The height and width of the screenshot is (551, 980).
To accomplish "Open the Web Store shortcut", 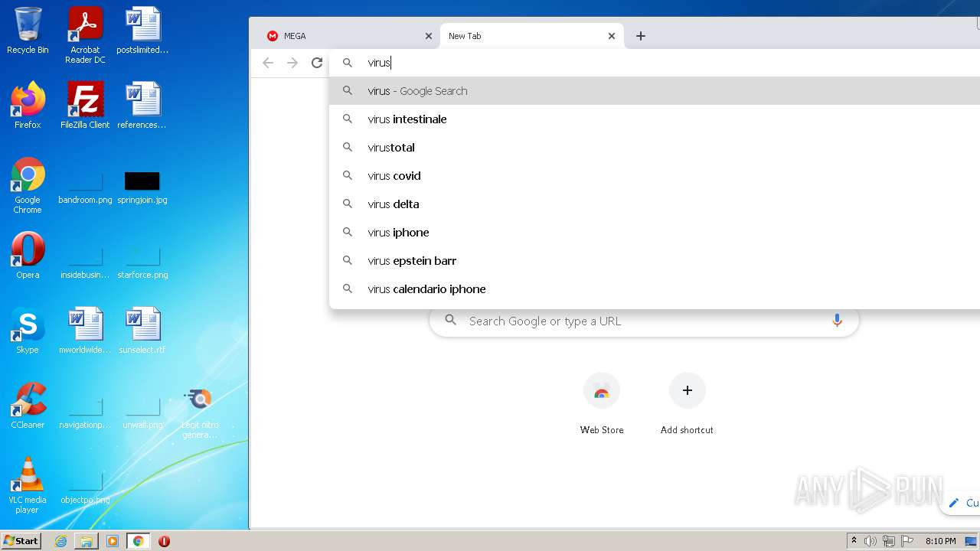I will point(602,404).
